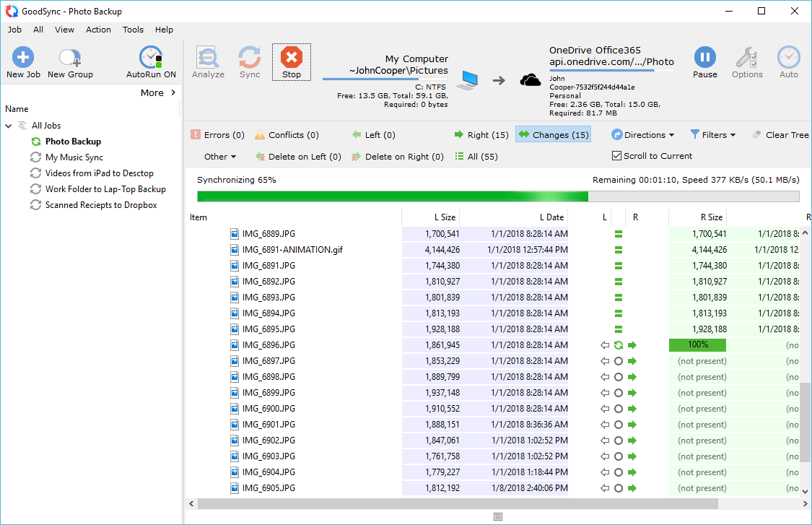This screenshot has width=812, height=525.
Task: Open sync Options
Action: pyautogui.click(x=747, y=62)
